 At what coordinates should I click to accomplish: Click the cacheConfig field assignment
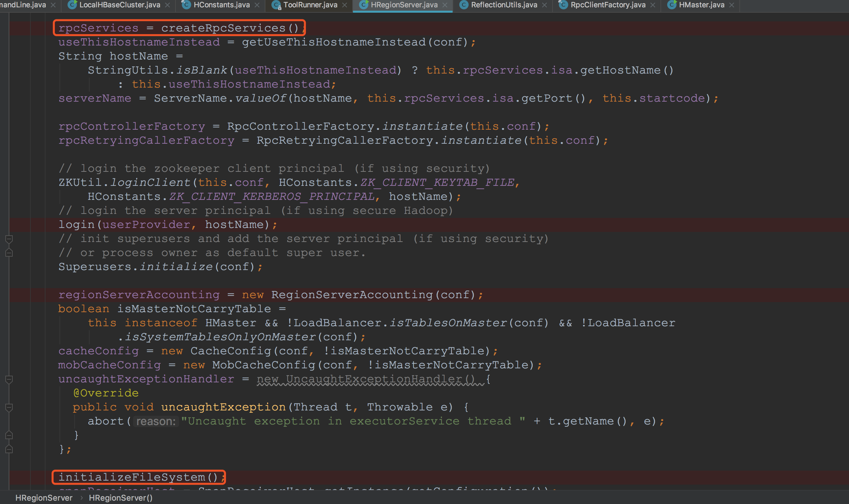pyautogui.click(x=99, y=351)
